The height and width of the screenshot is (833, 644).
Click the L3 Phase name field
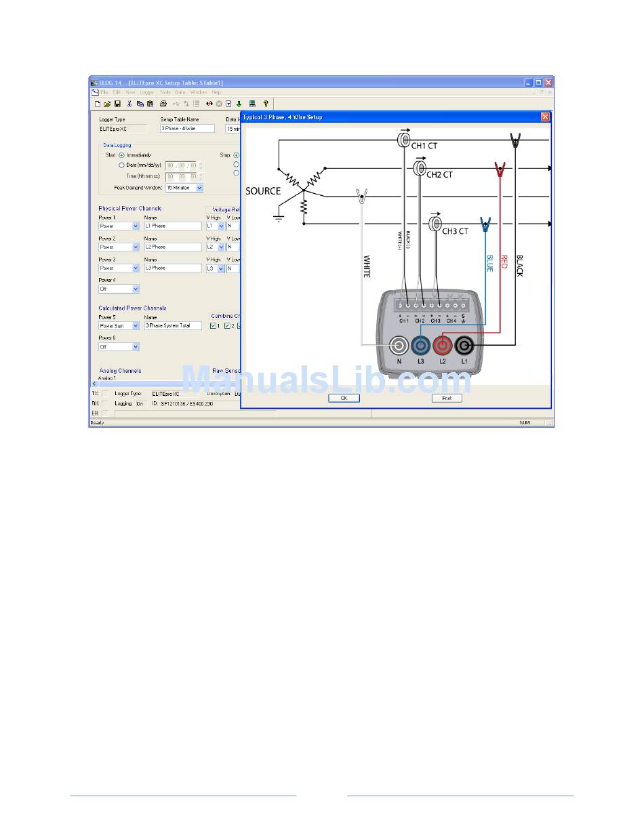tap(173, 268)
